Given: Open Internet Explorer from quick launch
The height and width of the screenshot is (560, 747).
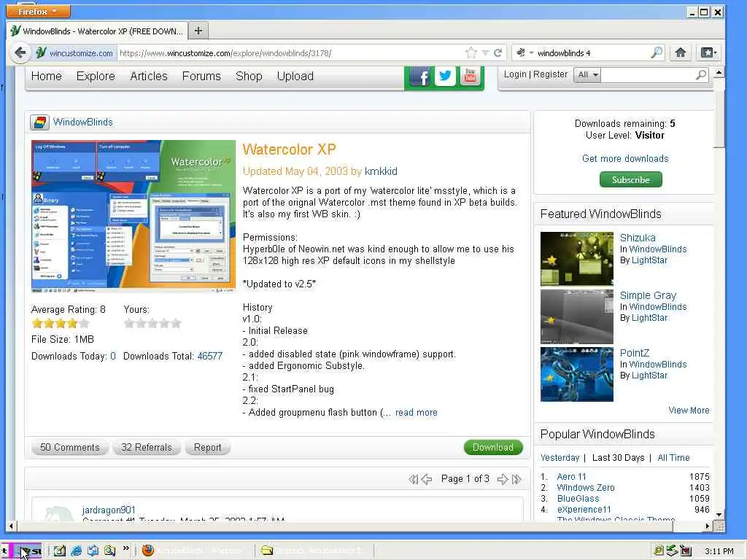Looking at the screenshot, I should tap(76, 551).
